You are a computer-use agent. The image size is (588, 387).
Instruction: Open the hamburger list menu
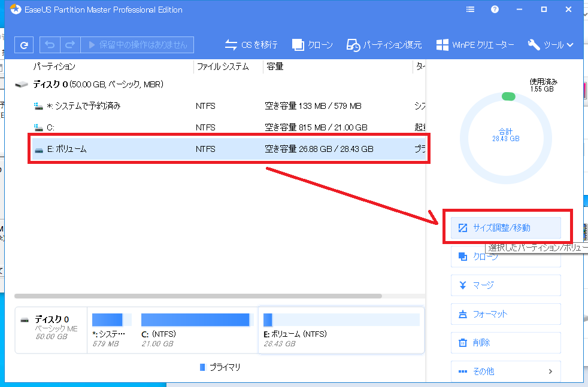click(469, 9)
